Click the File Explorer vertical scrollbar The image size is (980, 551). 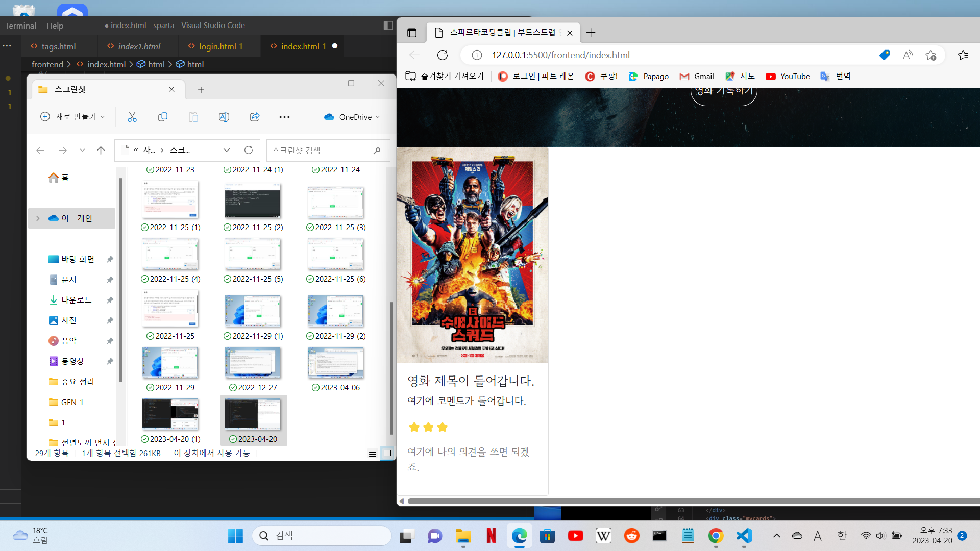click(x=391, y=367)
